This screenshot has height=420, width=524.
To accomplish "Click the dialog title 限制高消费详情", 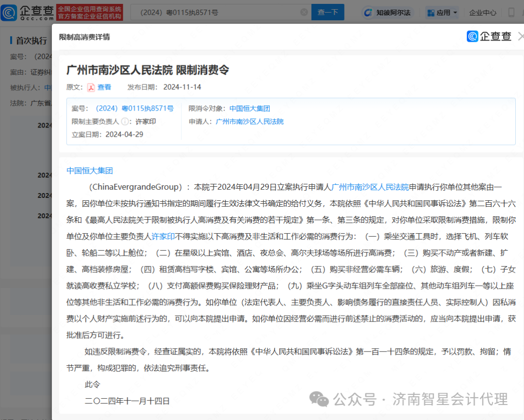I will [84, 37].
